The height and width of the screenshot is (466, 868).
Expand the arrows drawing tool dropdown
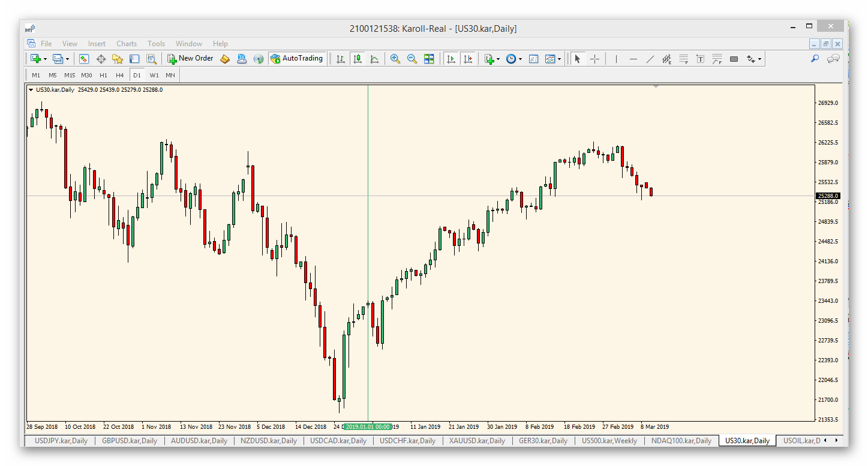[759, 59]
